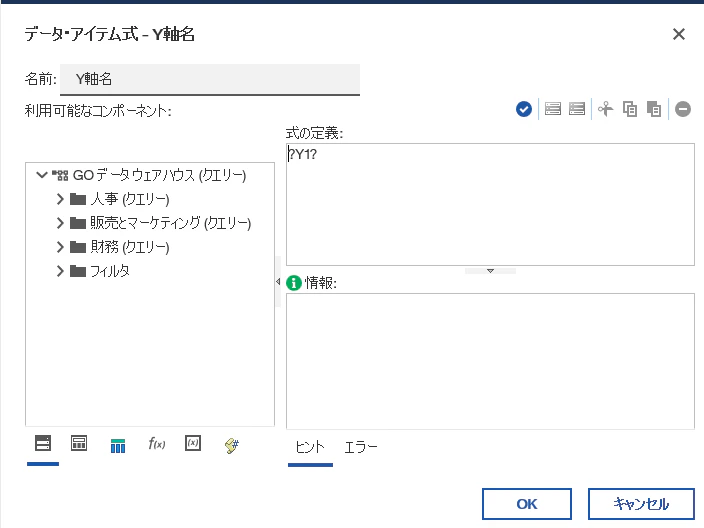The height and width of the screenshot is (528, 704).
Task: Select 人事 (クエリー) tree item
Action: [130, 199]
